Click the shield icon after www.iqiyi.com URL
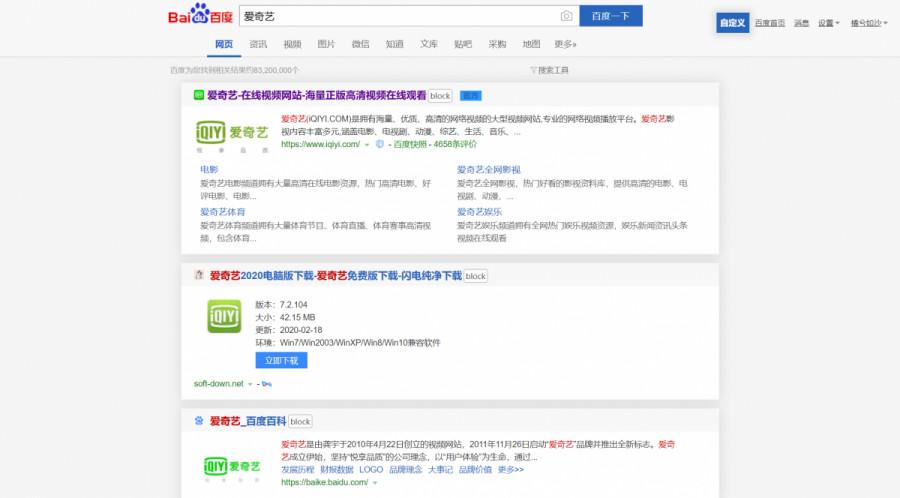900x498 pixels. (x=379, y=145)
